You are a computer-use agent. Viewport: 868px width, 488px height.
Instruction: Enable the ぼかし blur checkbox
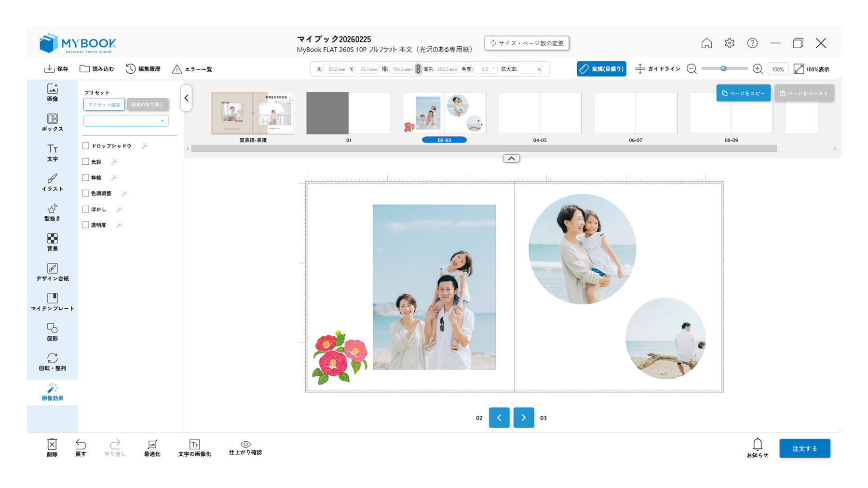point(85,209)
